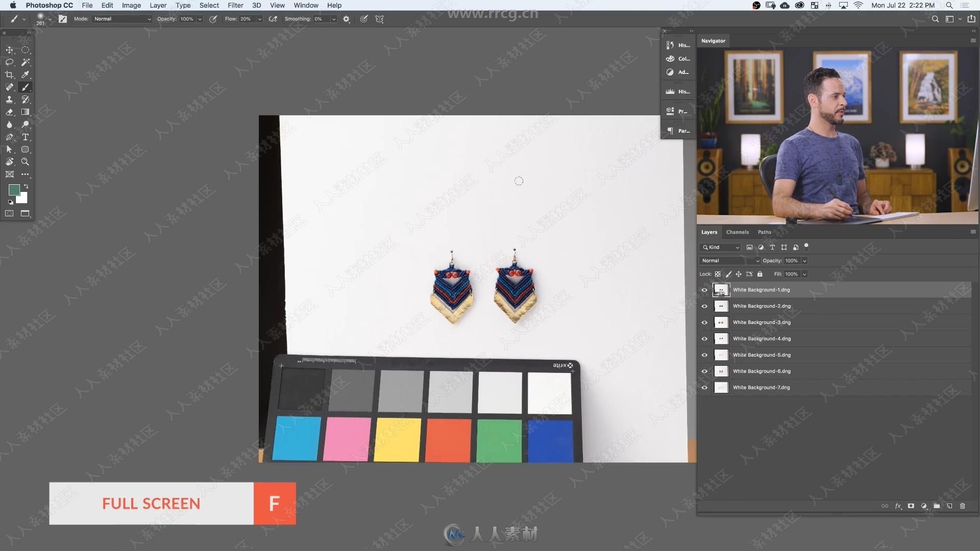Select the Crop tool
This screenshot has height=551, width=980.
9,74
